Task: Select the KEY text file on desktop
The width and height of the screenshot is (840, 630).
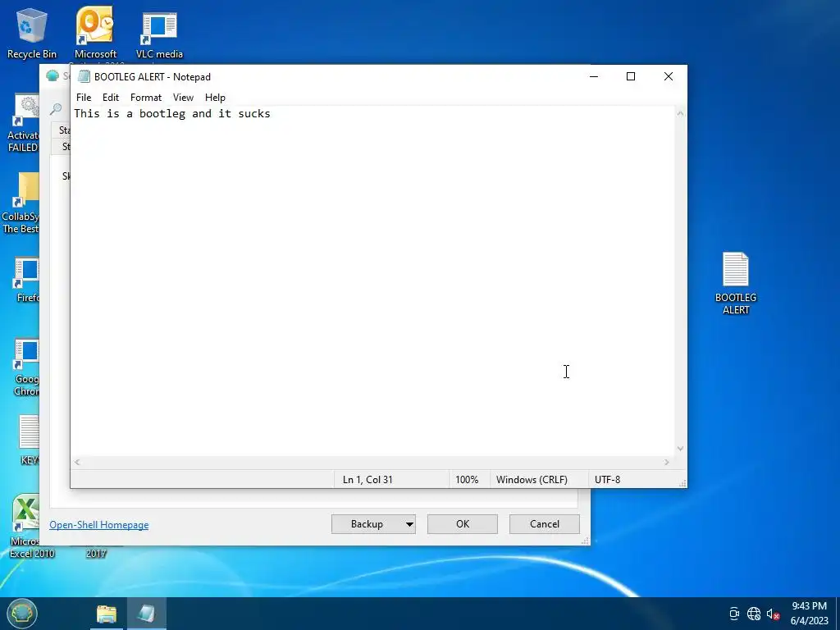Action: 29,440
